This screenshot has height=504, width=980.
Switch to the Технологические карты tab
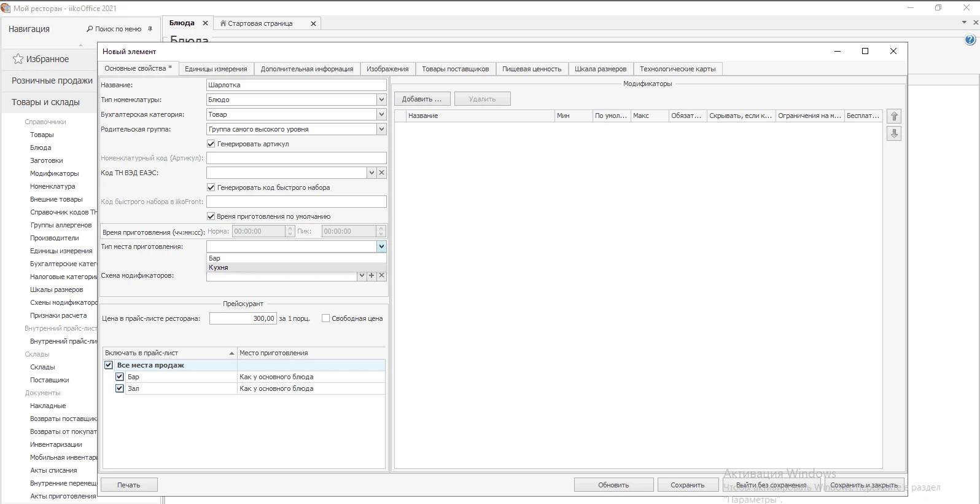pos(677,69)
